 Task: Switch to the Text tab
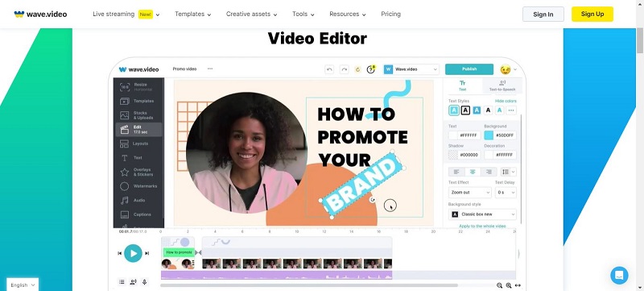(x=462, y=85)
